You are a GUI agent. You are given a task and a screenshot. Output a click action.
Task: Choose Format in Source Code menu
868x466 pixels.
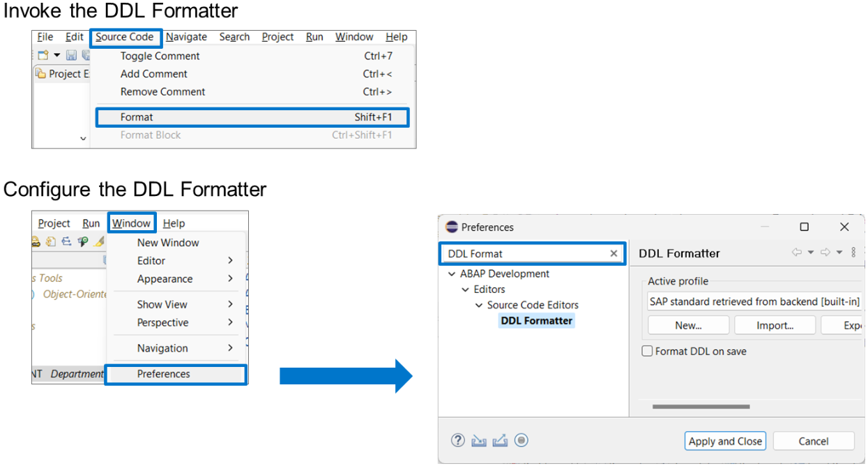tap(252, 117)
